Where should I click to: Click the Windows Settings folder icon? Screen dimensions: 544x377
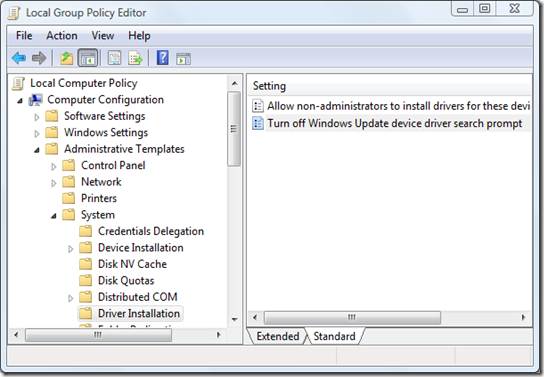click(x=52, y=132)
